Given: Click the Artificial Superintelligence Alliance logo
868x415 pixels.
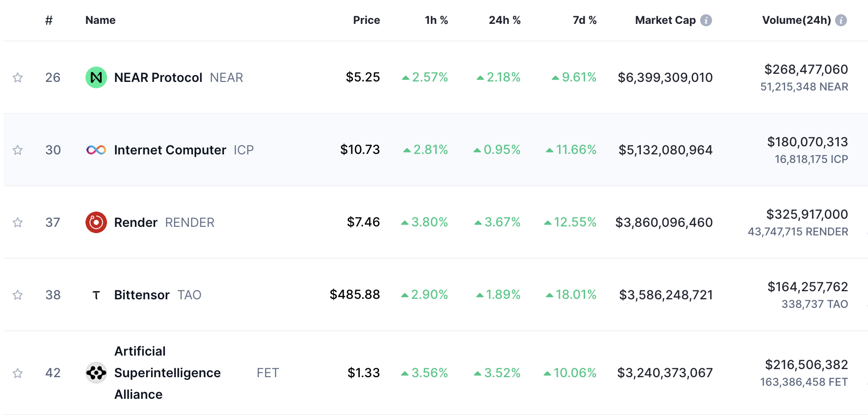Looking at the screenshot, I should click(x=96, y=373).
